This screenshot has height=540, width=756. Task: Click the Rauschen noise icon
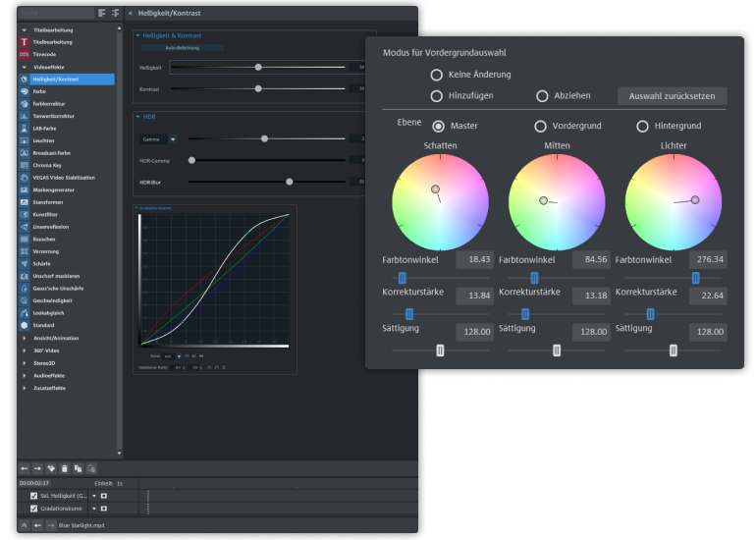point(25,240)
